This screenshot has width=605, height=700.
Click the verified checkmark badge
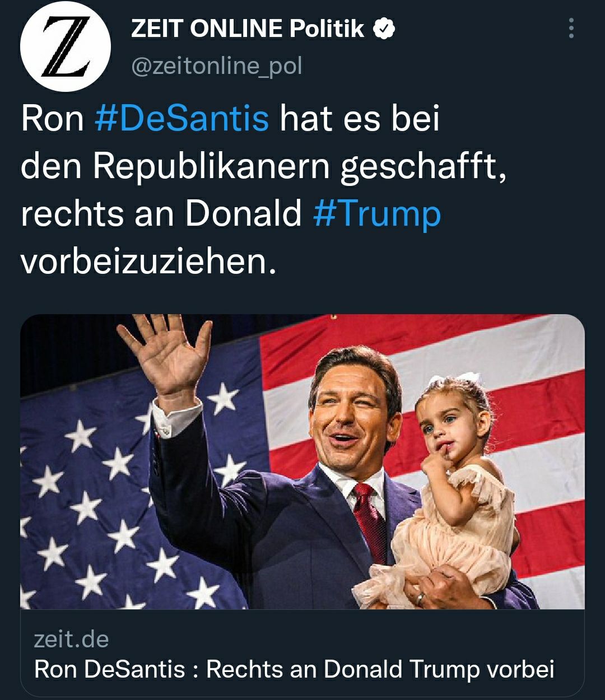pyautogui.click(x=385, y=29)
